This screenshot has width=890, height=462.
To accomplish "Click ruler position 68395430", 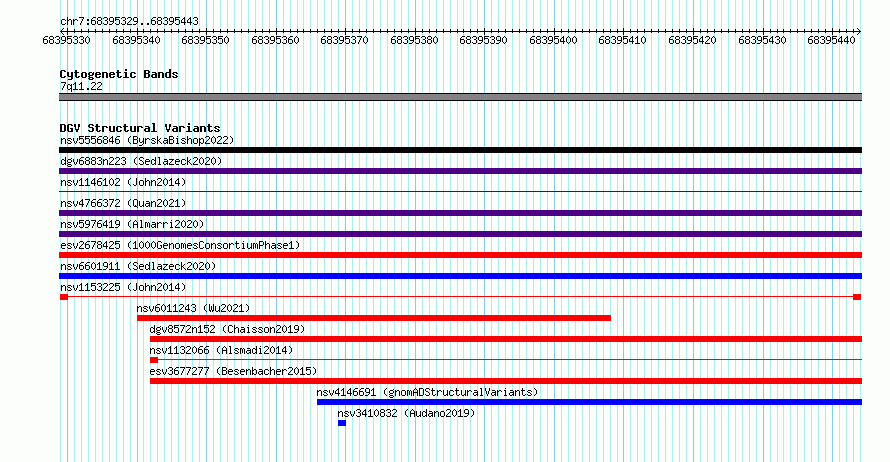I will pos(762,40).
